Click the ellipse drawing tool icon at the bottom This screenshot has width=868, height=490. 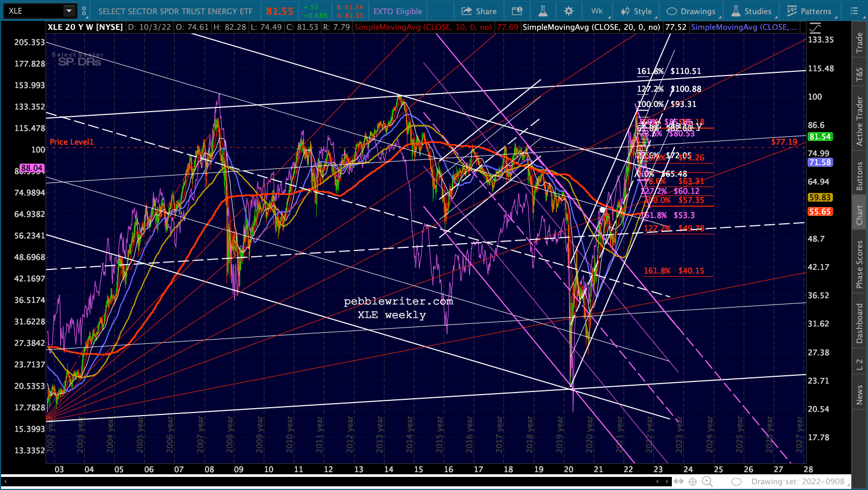pos(736,482)
